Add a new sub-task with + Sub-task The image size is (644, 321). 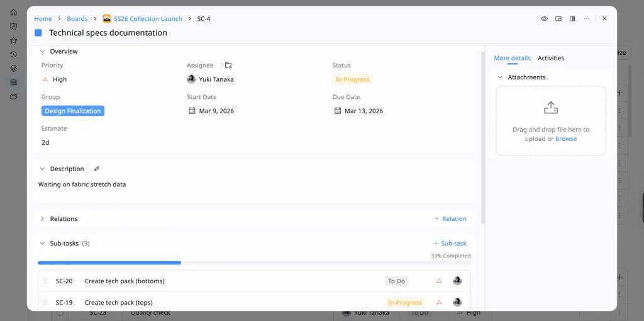(450, 244)
